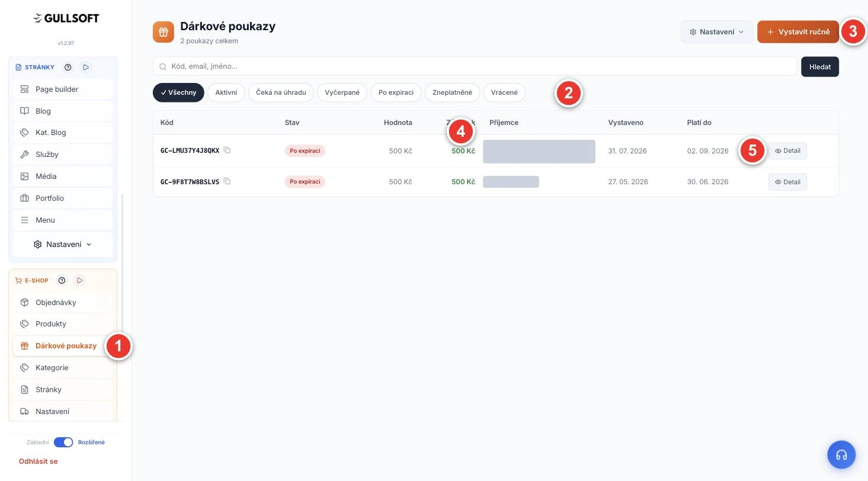Play the tutorial video icon beside E-shop
This screenshot has width=868, height=481.
pyautogui.click(x=79, y=281)
